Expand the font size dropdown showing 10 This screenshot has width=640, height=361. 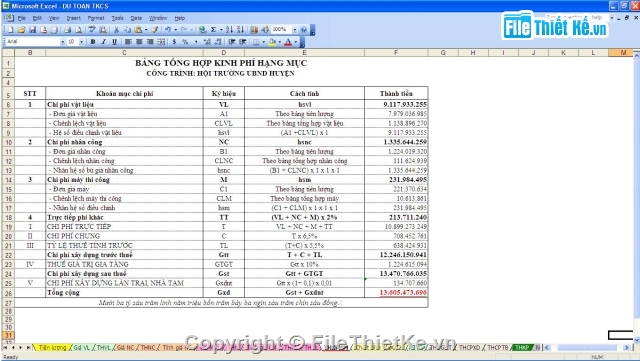click(x=82, y=42)
